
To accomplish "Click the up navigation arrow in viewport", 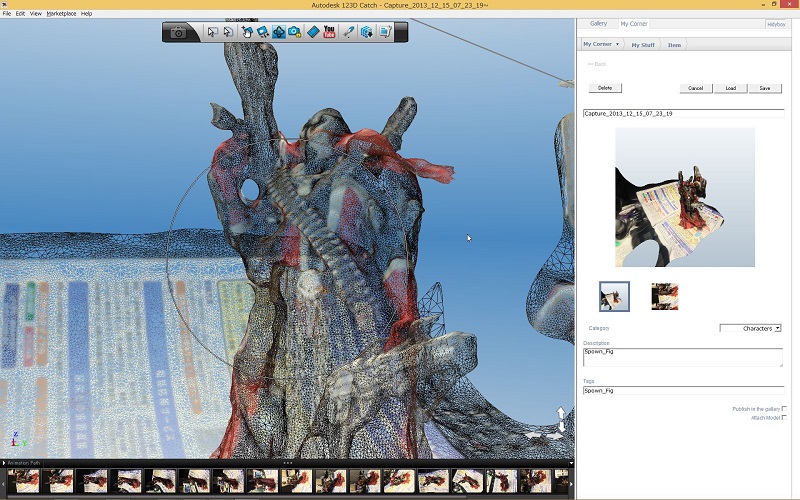I will point(561,412).
